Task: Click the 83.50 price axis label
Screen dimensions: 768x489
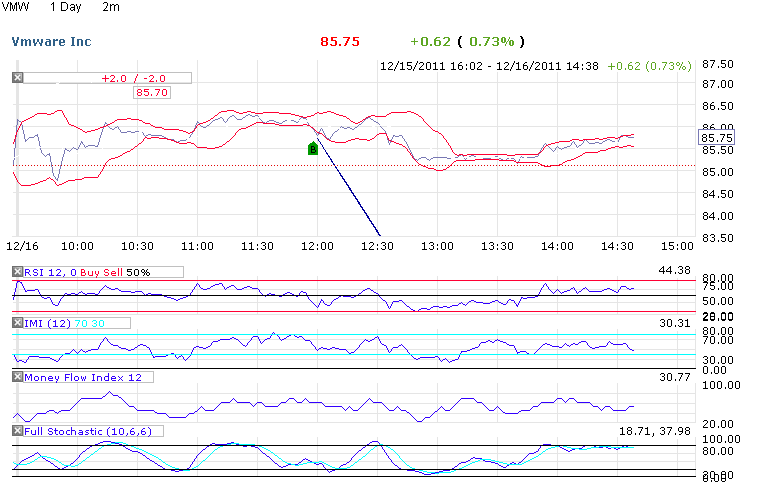Action: pyautogui.click(x=718, y=238)
